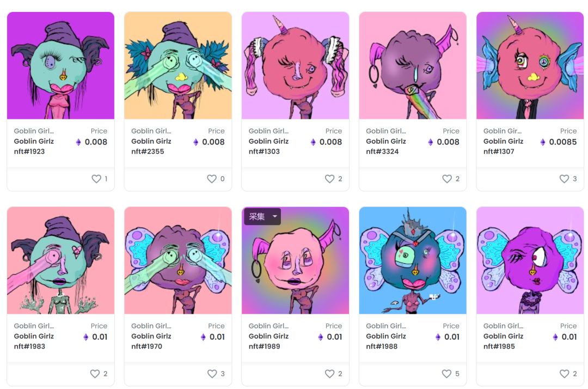The width and height of the screenshot is (588, 389).
Task: Open the nft#1988 crowned goblin image
Action: pos(413,260)
